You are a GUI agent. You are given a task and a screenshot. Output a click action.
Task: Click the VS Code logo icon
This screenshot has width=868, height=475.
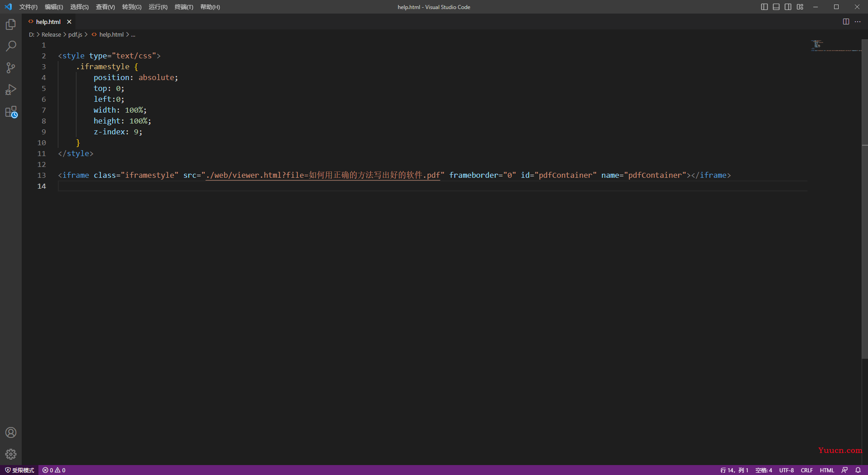point(8,7)
